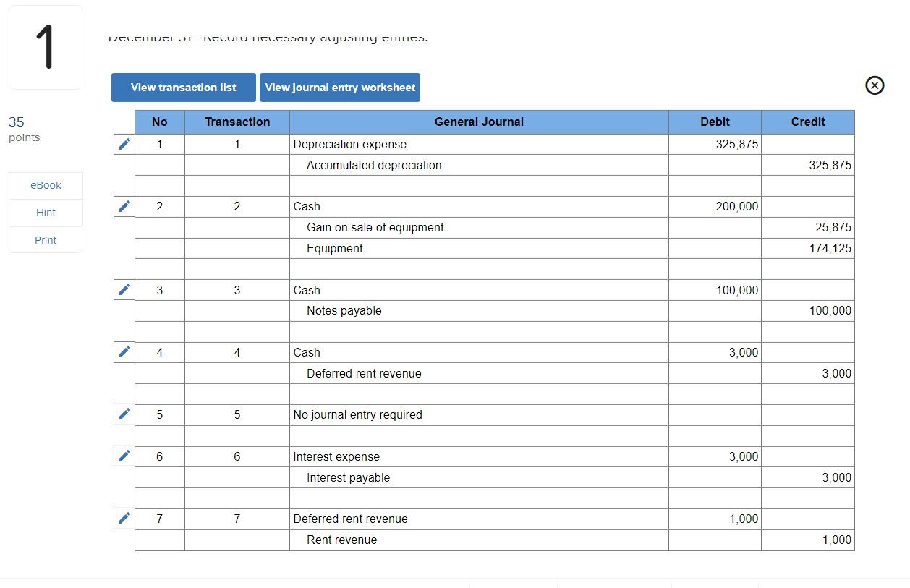Open the eBook link

click(46, 185)
